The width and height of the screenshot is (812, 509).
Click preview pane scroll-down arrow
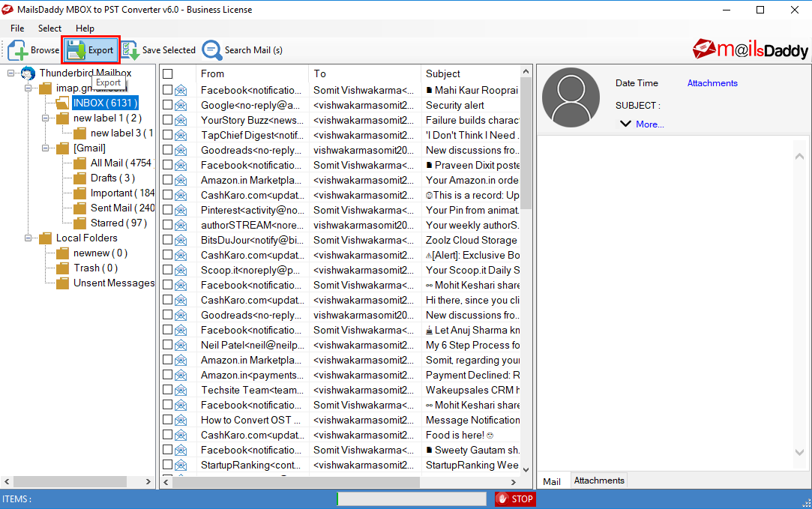point(799,452)
